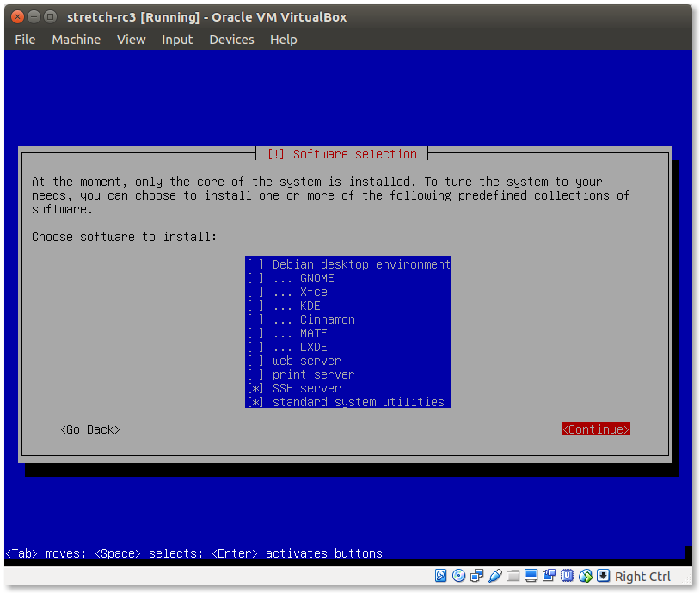
Task: Click the 'Choose software to install:' prompt text
Action: [x=124, y=237]
